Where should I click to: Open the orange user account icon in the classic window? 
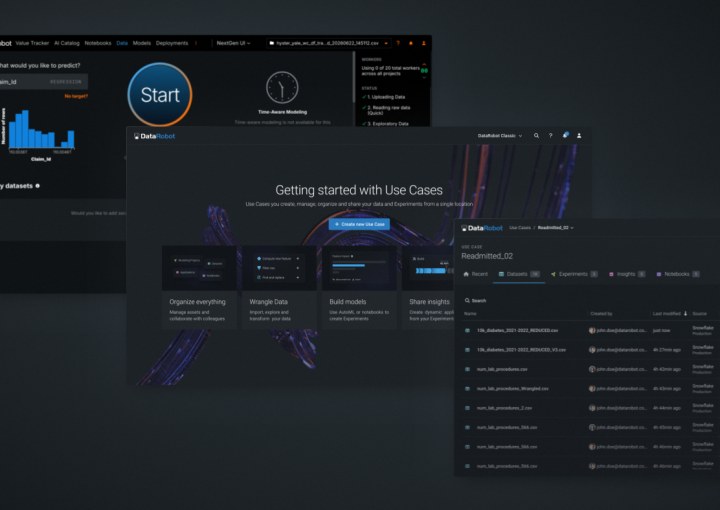pos(423,43)
